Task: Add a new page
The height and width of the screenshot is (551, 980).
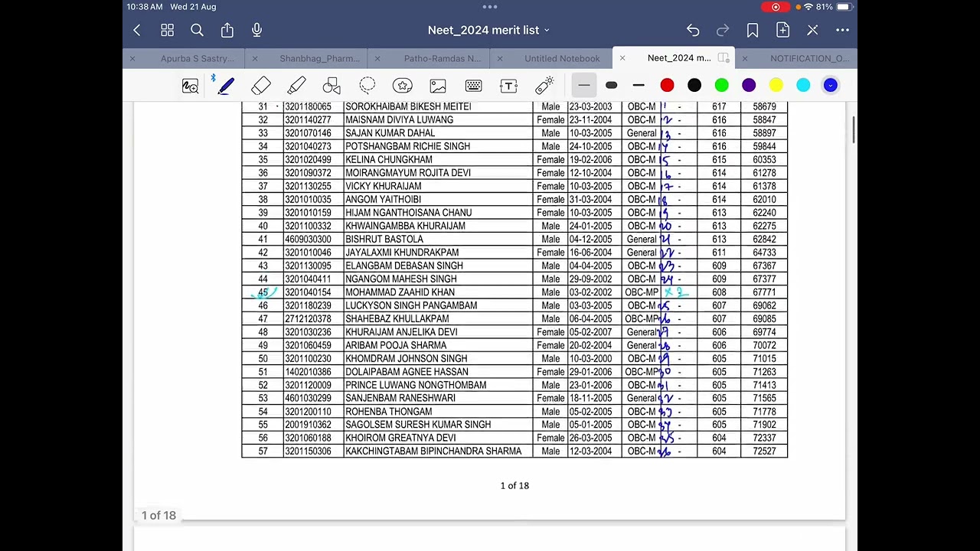Action: tap(782, 30)
